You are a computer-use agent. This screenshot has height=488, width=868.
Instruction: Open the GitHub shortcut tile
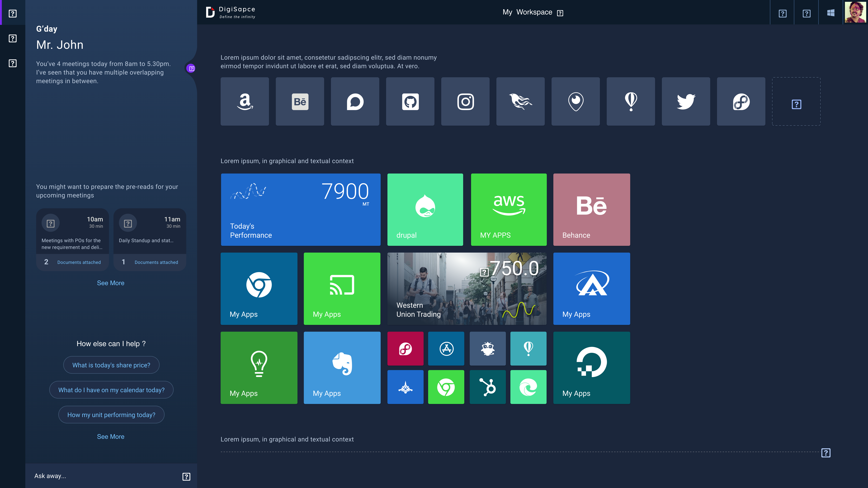pos(410,101)
